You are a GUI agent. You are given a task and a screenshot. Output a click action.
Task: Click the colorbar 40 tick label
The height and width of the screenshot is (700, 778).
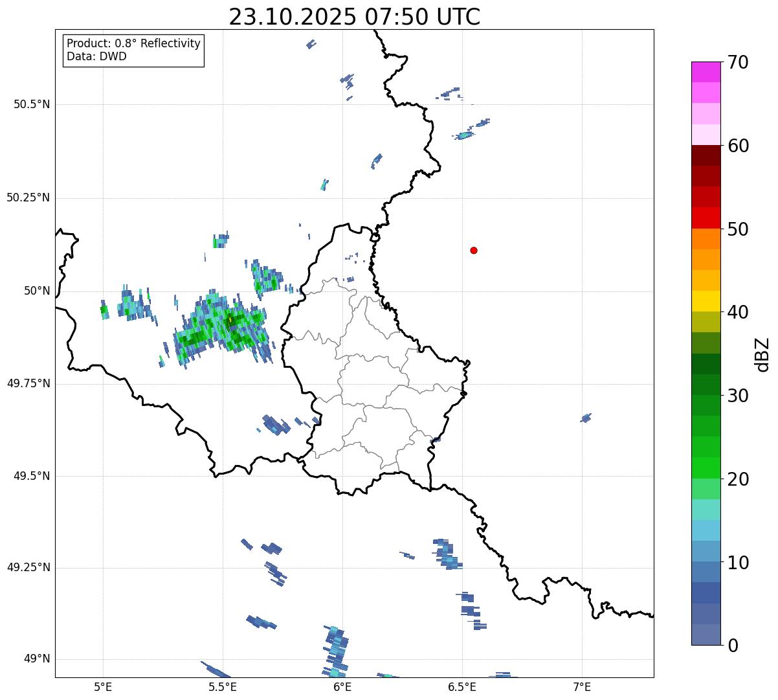[738, 312]
